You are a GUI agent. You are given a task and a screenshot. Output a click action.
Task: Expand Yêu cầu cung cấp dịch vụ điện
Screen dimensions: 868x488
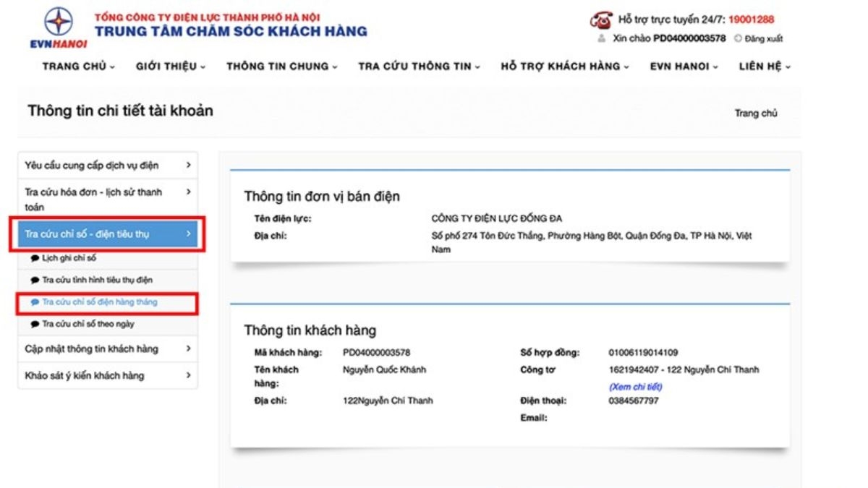click(188, 166)
